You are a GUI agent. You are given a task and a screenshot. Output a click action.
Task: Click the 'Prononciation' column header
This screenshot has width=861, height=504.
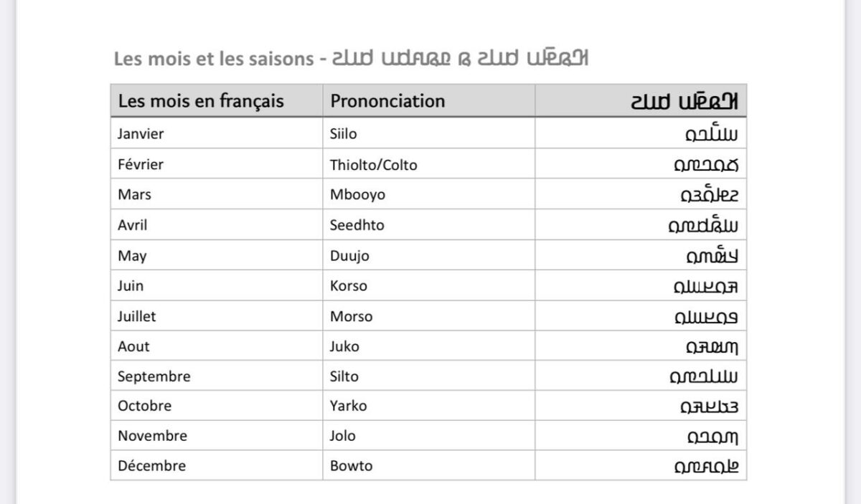coord(387,101)
